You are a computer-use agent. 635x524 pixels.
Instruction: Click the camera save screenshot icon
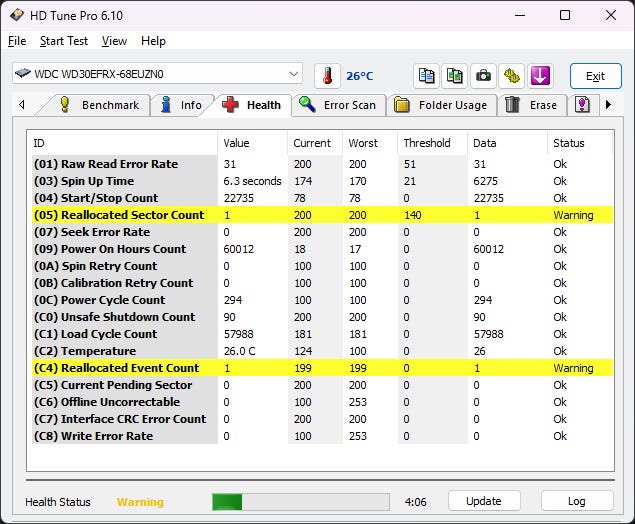coord(483,76)
